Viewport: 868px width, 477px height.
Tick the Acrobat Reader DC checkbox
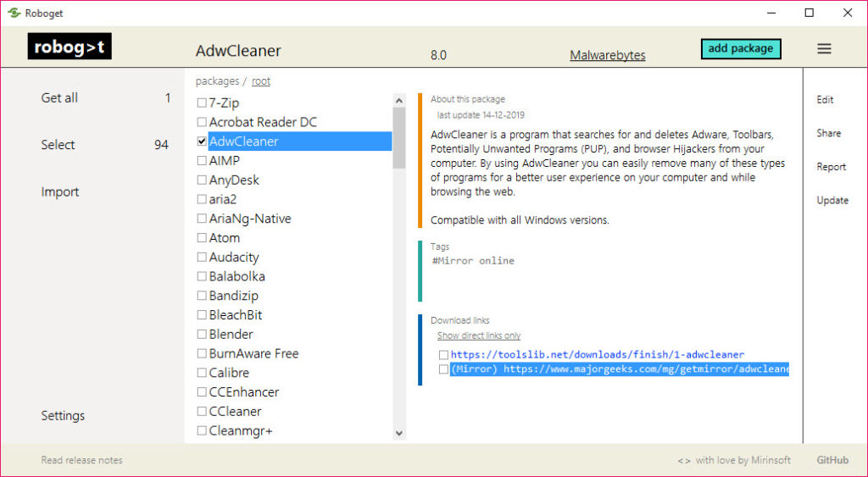[x=202, y=122]
